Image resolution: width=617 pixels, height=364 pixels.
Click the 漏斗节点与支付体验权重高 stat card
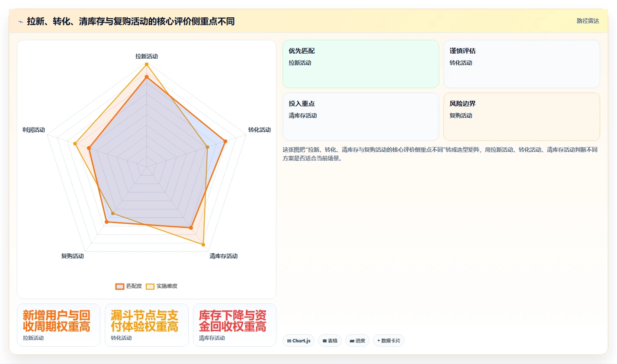click(146, 325)
